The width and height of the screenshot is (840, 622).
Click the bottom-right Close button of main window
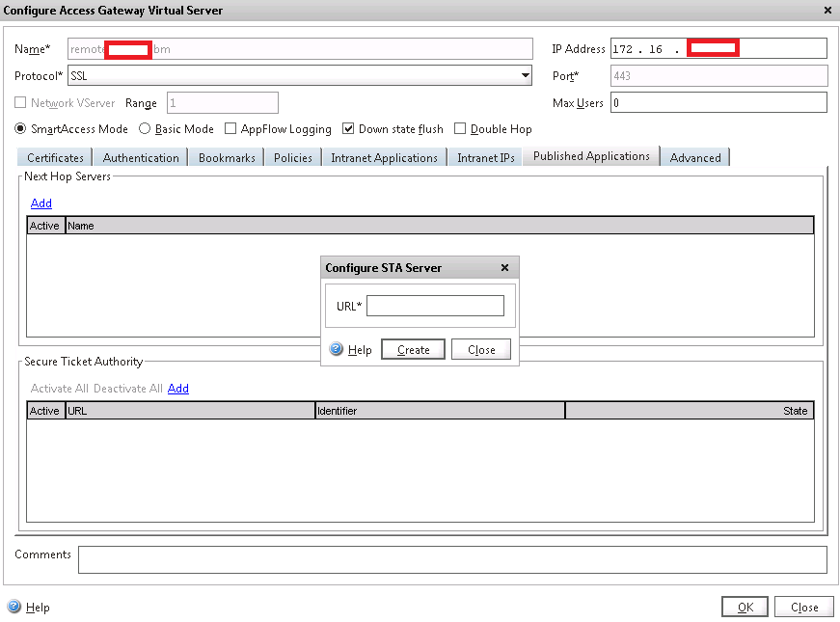(x=804, y=607)
